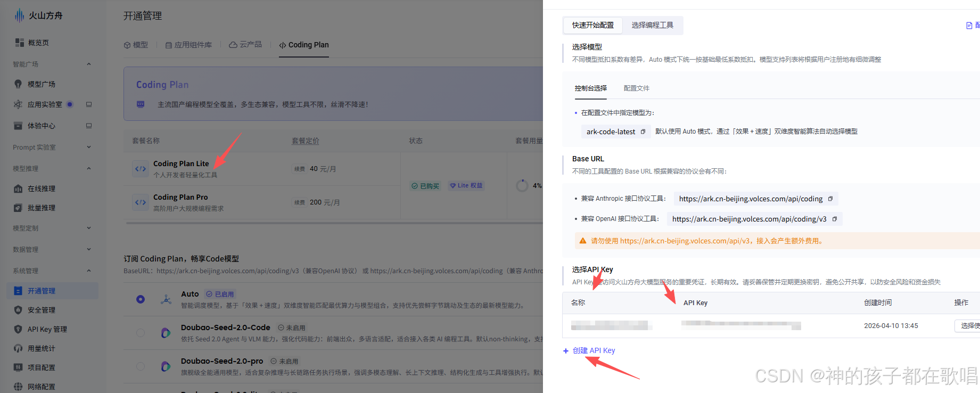Click 续费 for Coding Plan Pro

pyautogui.click(x=300, y=202)
